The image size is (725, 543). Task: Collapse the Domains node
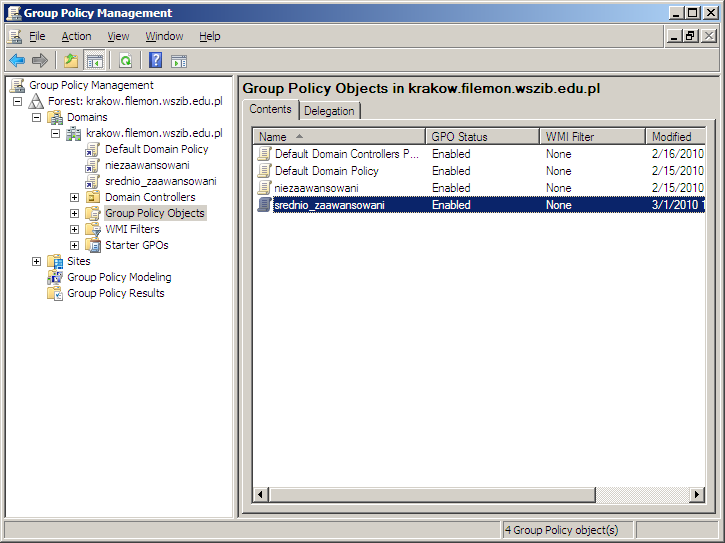coord(37,117)
